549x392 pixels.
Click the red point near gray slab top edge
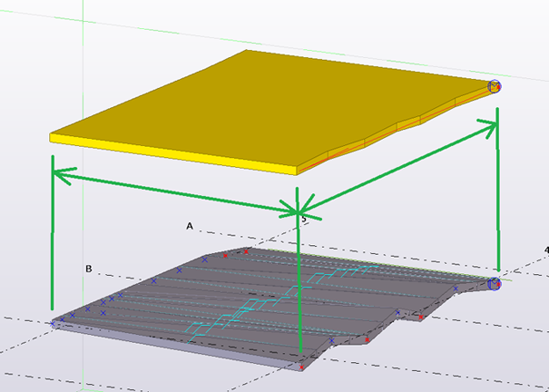coord(246,250)
